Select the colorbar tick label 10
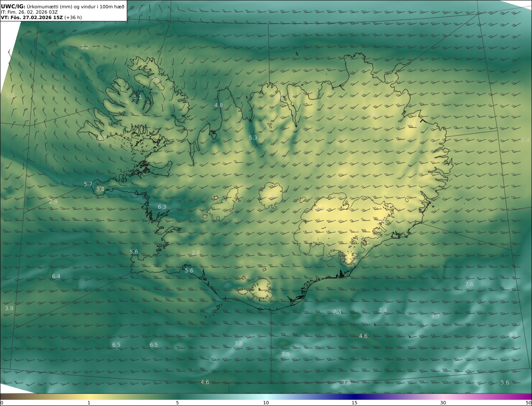The width and height of the screenshot is (532, 406). point(266,403)
